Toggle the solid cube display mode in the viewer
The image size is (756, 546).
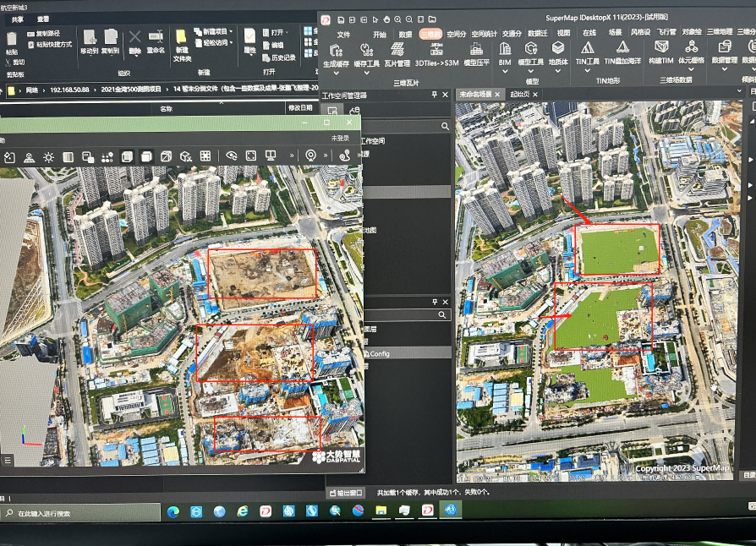(x=146, y=156)
